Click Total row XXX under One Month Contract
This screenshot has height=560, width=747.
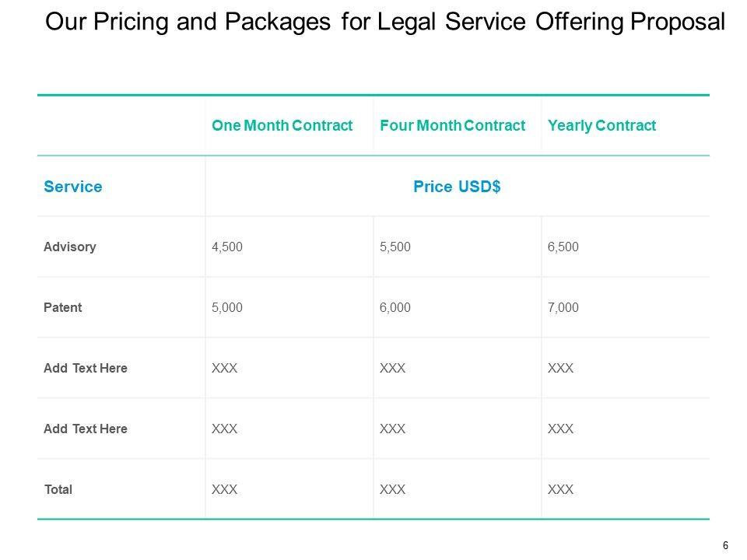point(224,489)
